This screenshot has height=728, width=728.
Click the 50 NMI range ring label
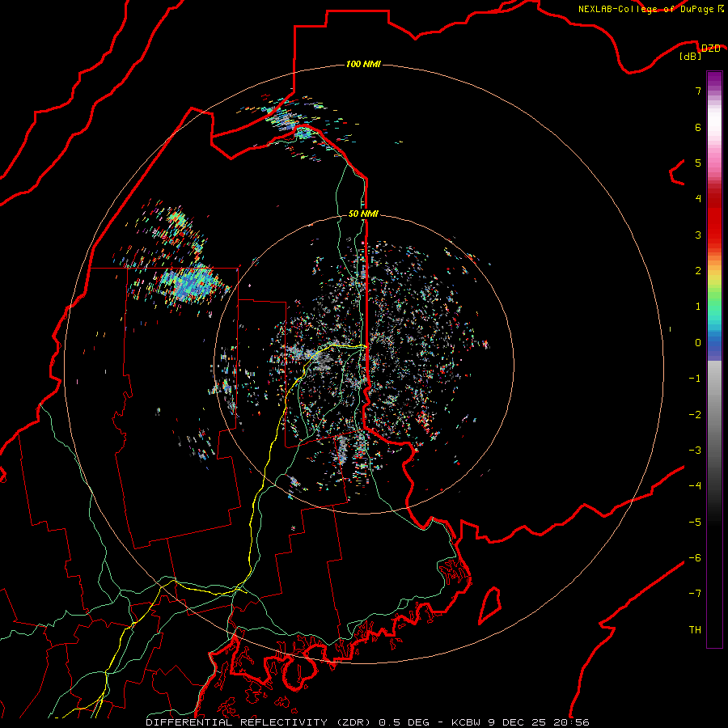pyautogui.click(x=363, y=214)
